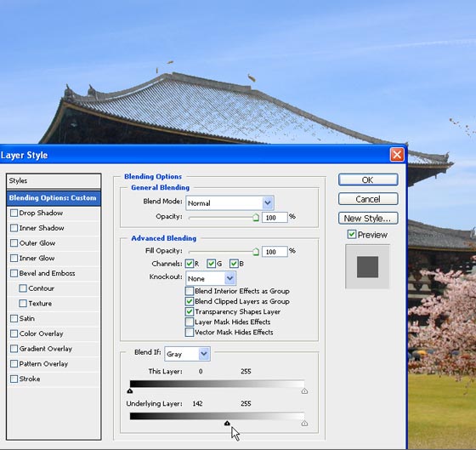Enable the Outer Glow checkbox
The image size is (476, 450).
[x=14, y=243]
